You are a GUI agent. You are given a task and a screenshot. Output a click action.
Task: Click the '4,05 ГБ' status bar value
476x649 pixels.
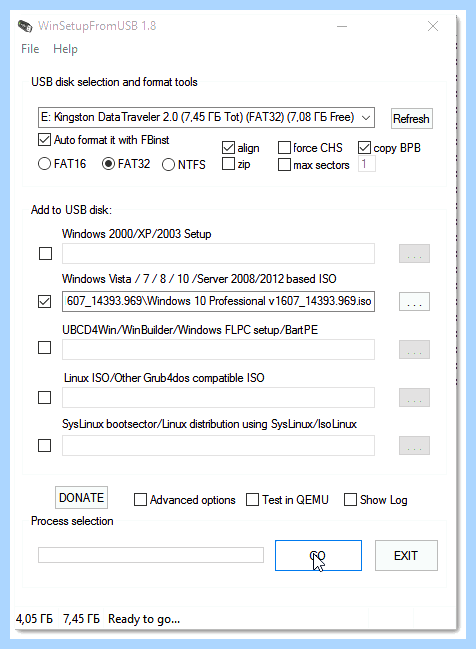[x=34, y=619]
